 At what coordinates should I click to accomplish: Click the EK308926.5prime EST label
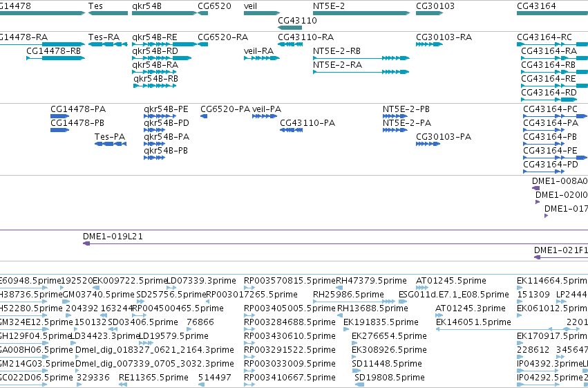tap(389, 350)
